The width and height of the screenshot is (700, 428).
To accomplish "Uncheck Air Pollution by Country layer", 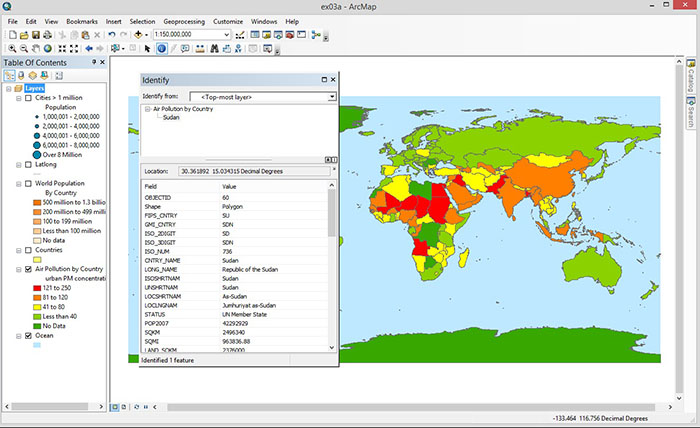I will pyautogui.click(x=28, y=269).
